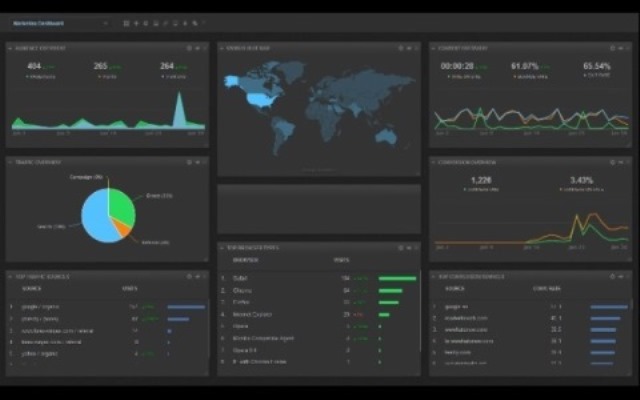The image size is (640, 400).
Task: Collapse the Top Browser Types panel
Action: click(x=222, y=248)
